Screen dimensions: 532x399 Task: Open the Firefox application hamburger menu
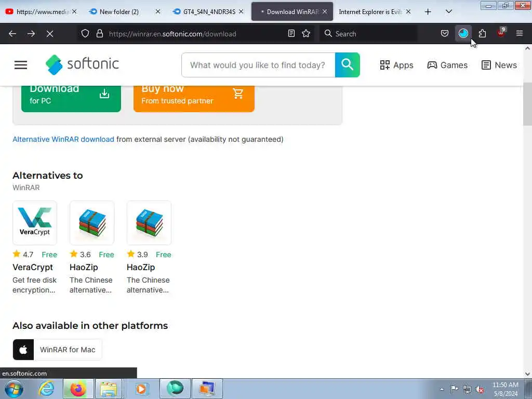(x=520, y=34)
